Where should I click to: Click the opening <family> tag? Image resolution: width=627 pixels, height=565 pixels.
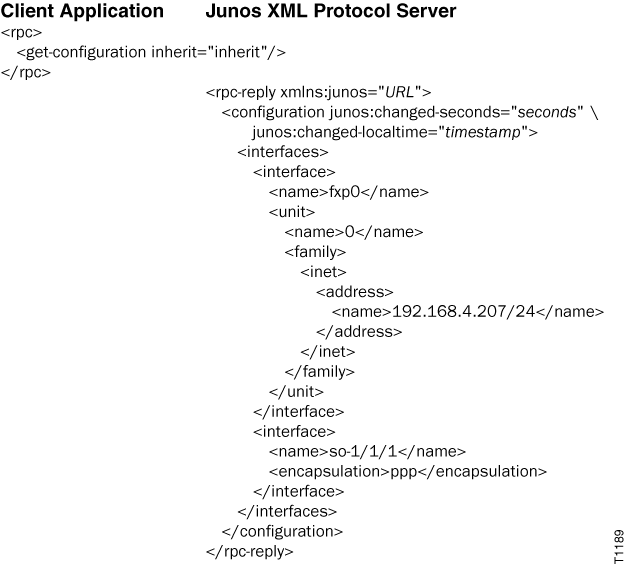[311, 252]
